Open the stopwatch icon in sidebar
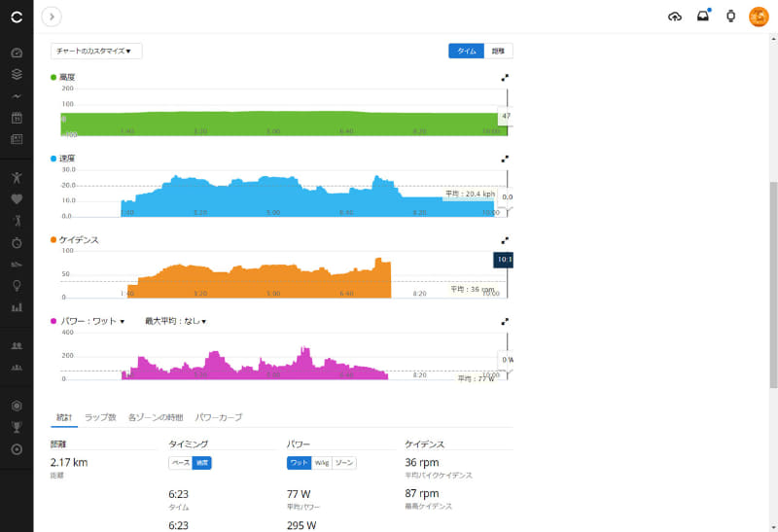 [17, 243]
